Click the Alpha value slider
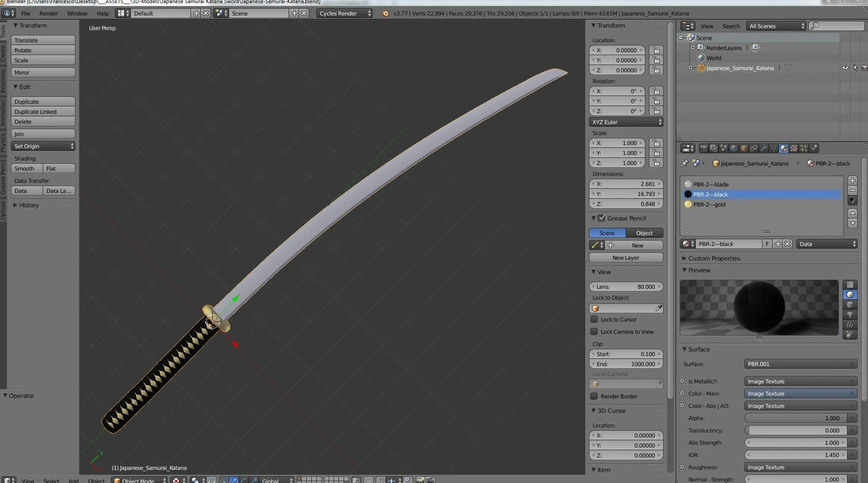868x483 pixels. (796, 418)
